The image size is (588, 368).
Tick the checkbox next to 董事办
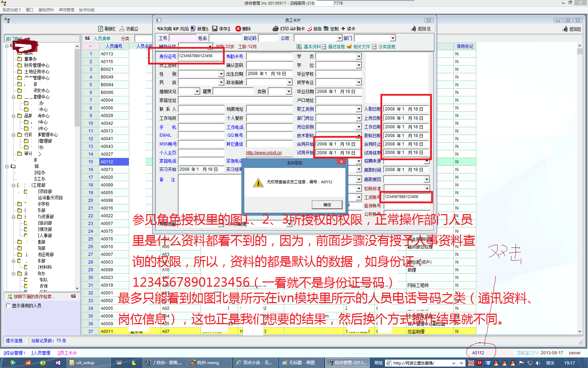(x=20, y=59)
